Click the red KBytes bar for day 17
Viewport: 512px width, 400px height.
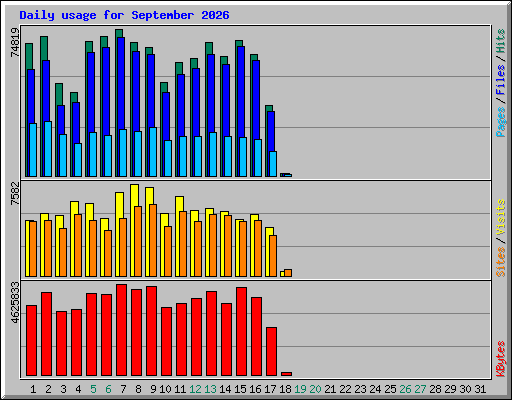click(271, 352)
